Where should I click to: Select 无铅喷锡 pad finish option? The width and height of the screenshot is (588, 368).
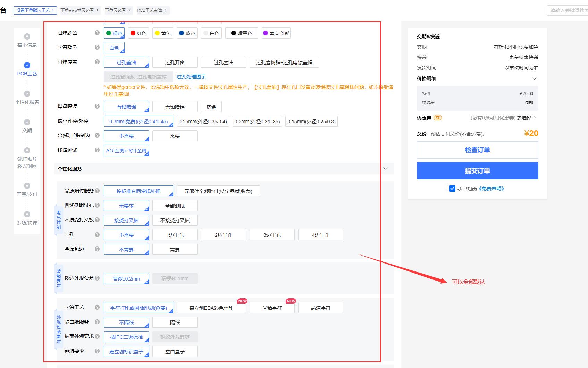pyautogui.click(x=175, y=107)
